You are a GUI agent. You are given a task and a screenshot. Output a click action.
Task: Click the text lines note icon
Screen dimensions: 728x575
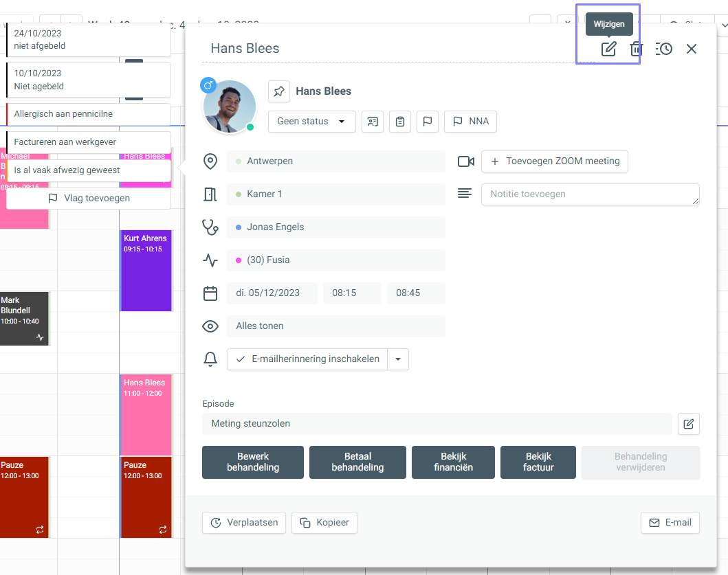tap(465, 193)
